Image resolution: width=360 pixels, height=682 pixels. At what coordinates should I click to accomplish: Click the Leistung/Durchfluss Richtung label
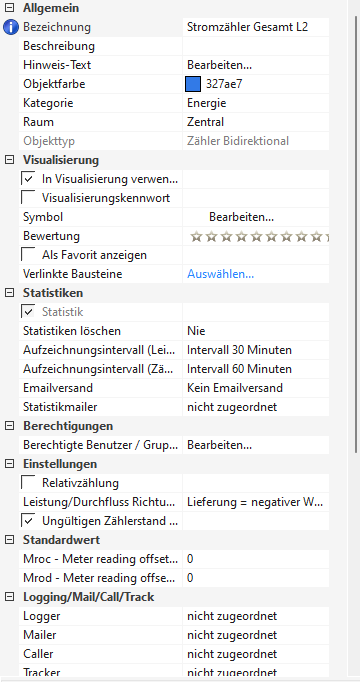pyautogui.click(x=100, y=502)
